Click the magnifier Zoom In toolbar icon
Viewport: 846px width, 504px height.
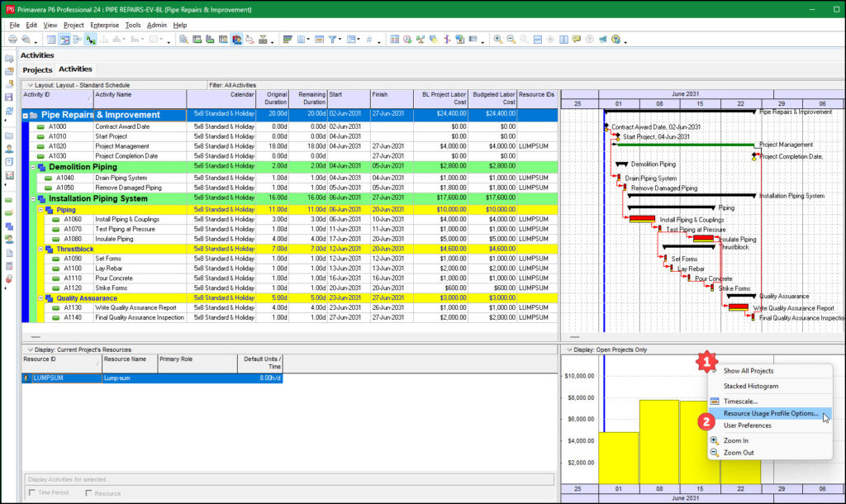click(x=497, y=39)
